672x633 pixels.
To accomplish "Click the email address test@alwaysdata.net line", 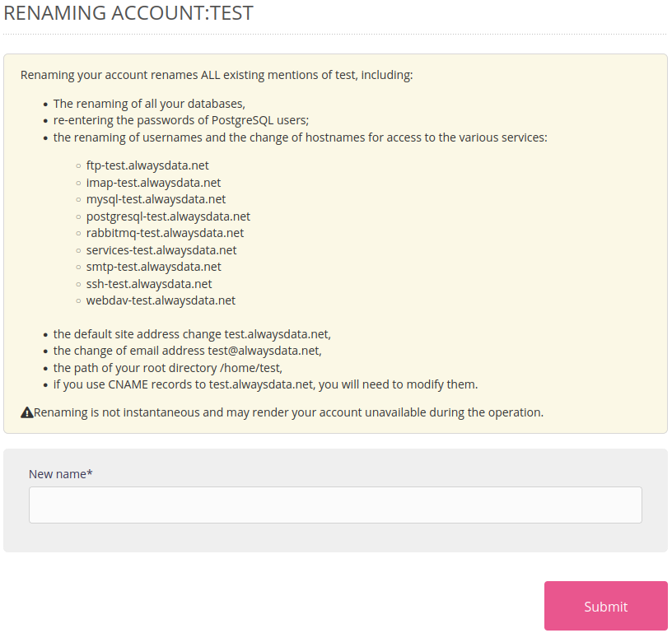I will tap(188, 351).
